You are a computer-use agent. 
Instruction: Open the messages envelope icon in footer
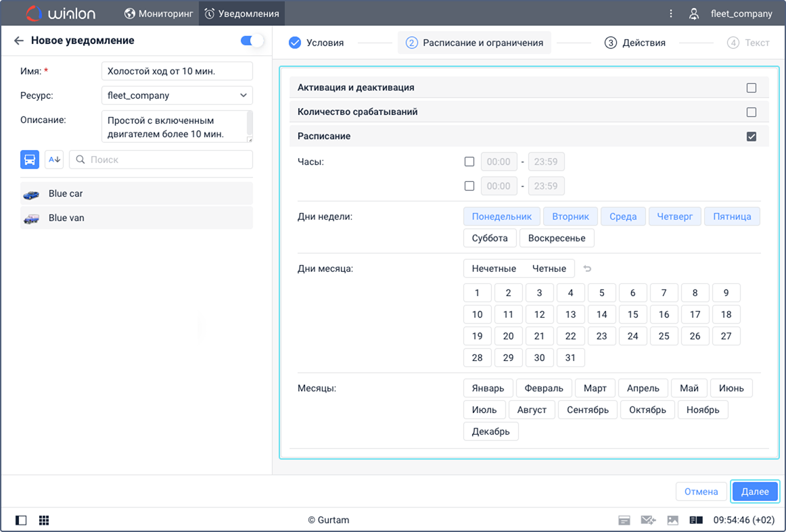tap(648, 520)
